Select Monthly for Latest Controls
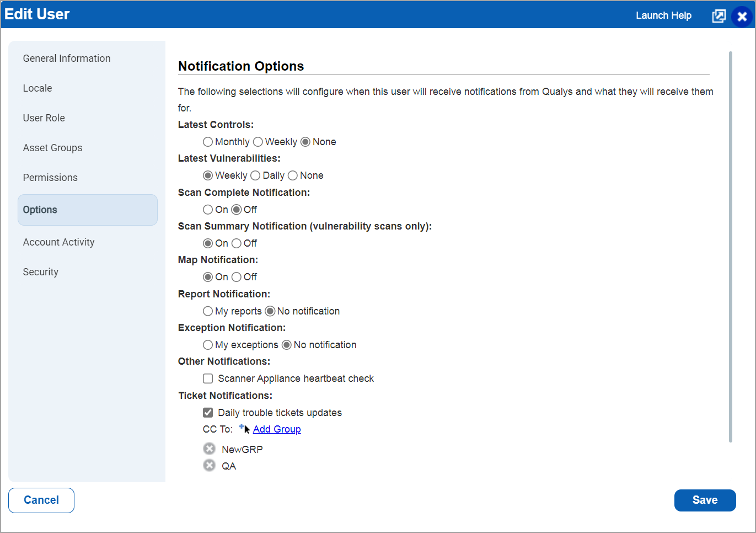The image size is (756, 533). (x=208, y=142)
